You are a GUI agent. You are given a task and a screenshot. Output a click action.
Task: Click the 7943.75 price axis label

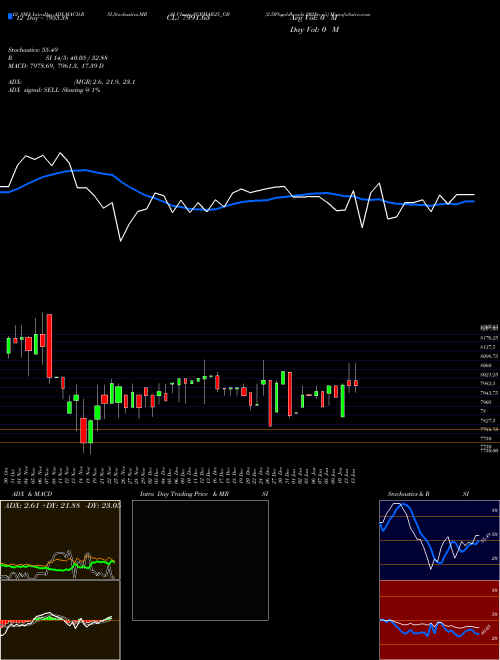coord(489,393)
